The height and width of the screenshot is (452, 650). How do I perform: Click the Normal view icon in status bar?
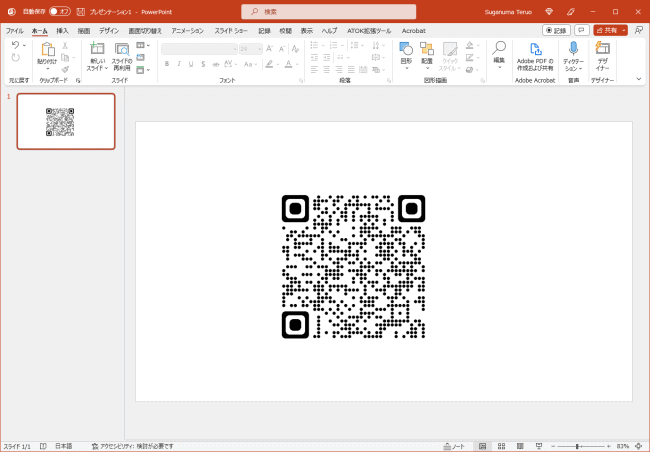pos(482,446)
